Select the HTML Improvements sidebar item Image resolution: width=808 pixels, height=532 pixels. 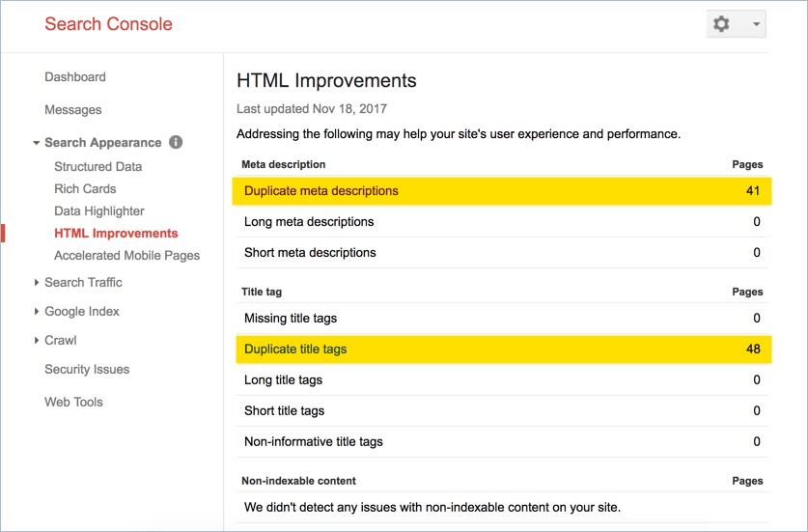tap(116, 233)
